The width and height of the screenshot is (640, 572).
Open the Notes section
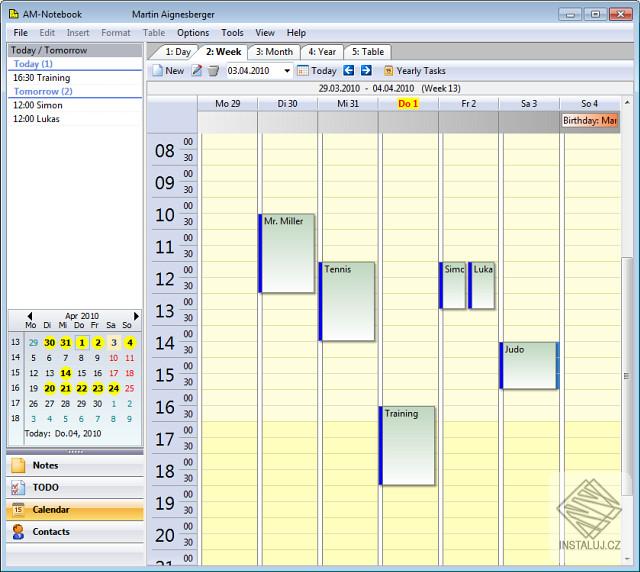(x=75, y=465)
